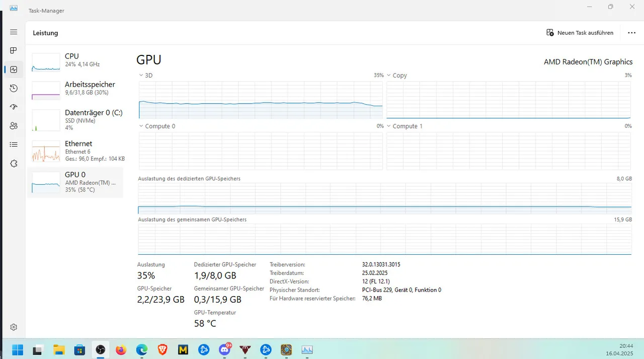Click the Leistung page title
The image size is (644, 359).
pos(45,33)
